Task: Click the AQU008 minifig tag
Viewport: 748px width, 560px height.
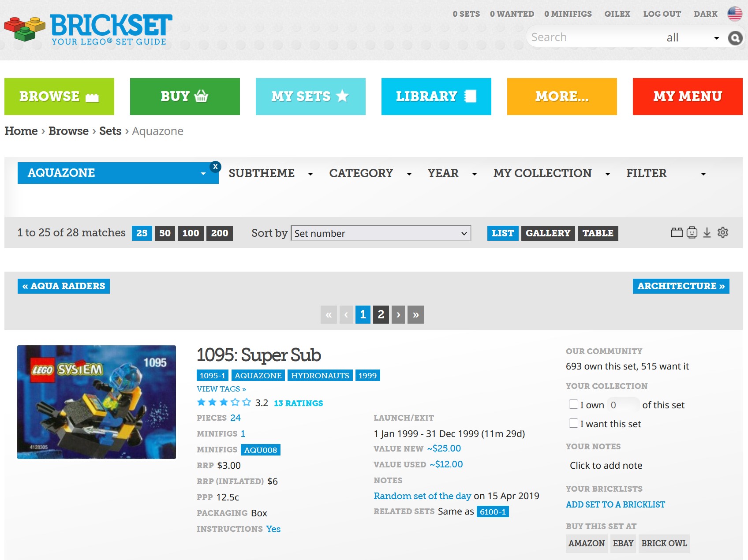Action: tap(261, 450)
